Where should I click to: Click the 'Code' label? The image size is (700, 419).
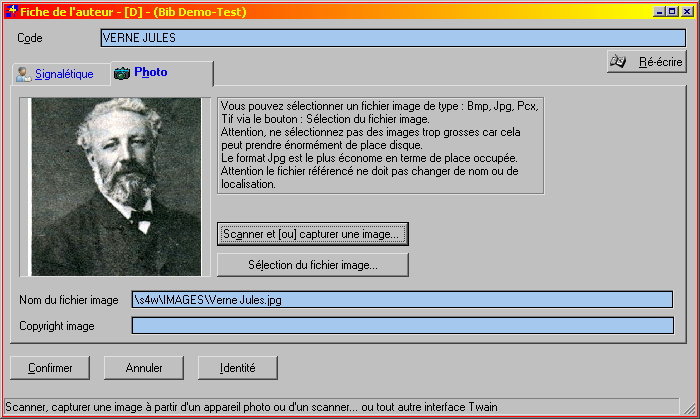coord(29,38)
